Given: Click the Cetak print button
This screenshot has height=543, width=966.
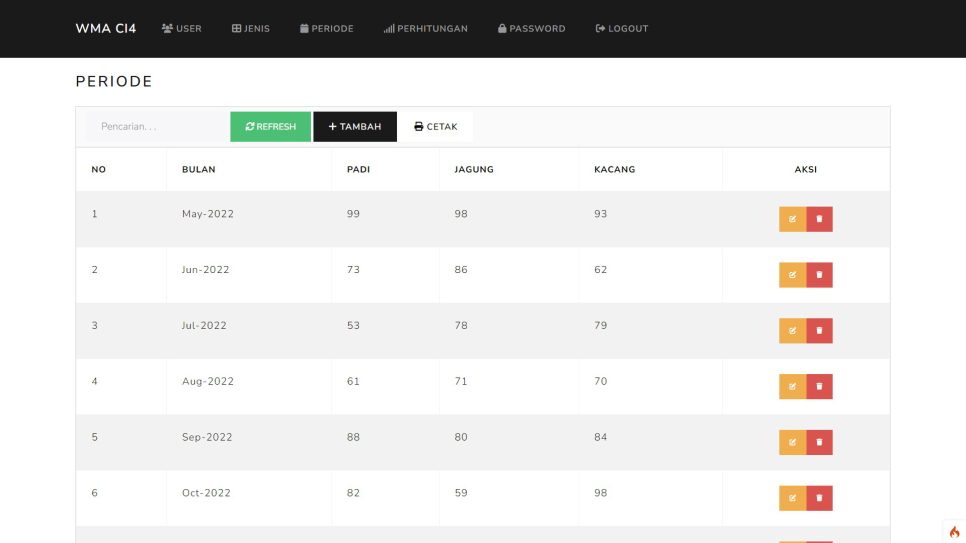Looking at the screenshot, I should (436, 127).
